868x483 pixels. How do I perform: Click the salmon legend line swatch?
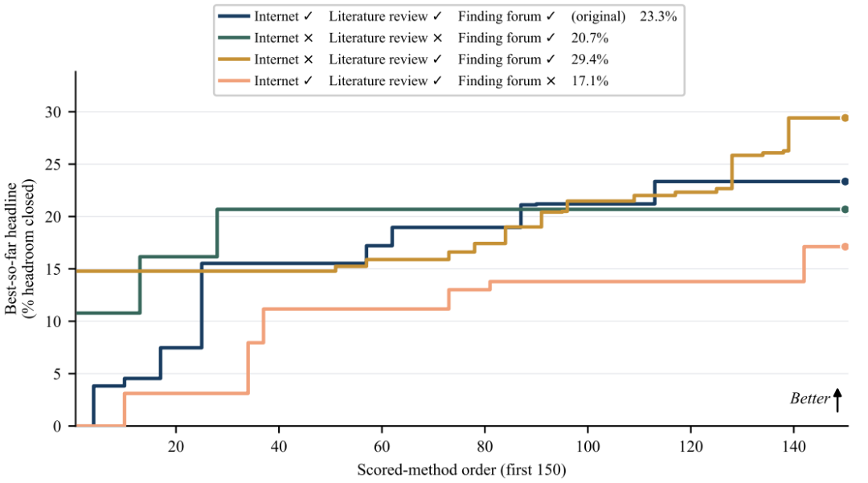233,81
